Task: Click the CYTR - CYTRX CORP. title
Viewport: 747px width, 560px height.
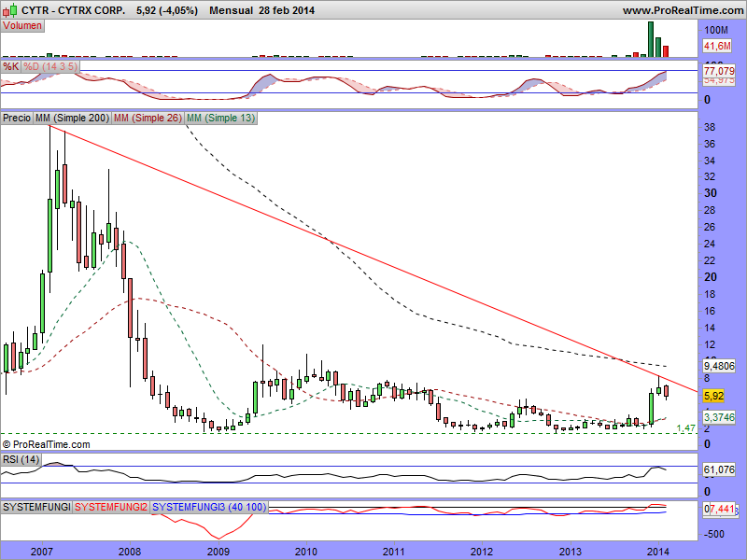Action: tap(74, 10)
